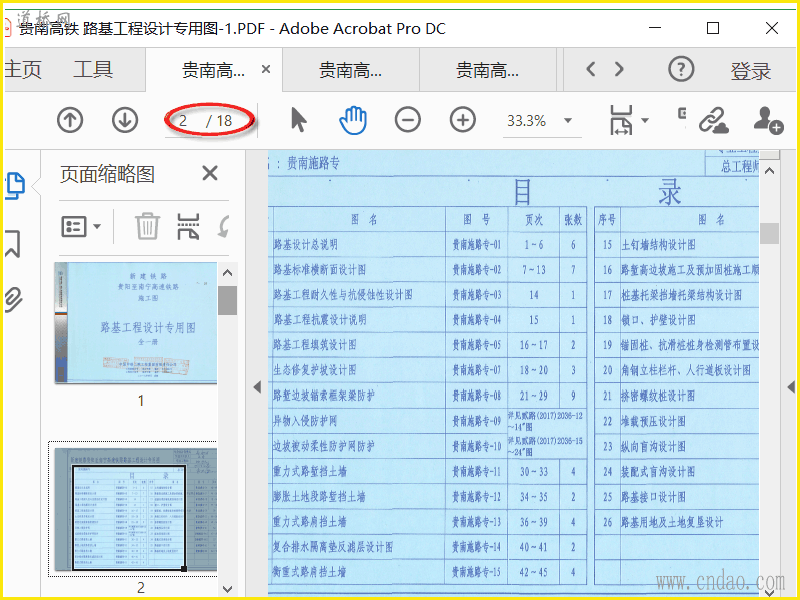Switch to the 工具 tab
The height and width of the screenshot is (600, 800).
tap(93, 69)
